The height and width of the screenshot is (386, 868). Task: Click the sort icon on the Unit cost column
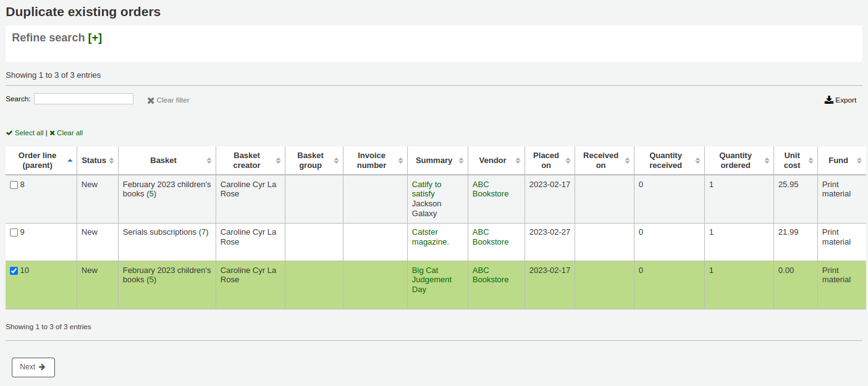[811, 160]
